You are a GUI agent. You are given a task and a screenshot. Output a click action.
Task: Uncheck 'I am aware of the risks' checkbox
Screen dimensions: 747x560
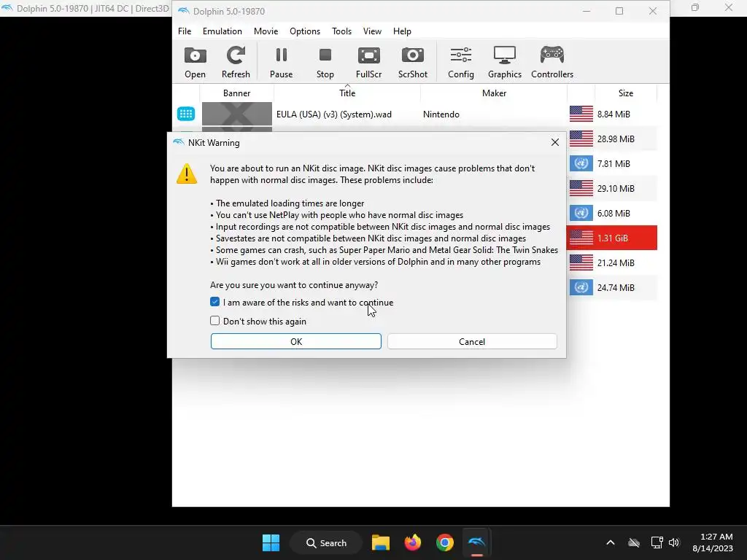pos(215,302)
